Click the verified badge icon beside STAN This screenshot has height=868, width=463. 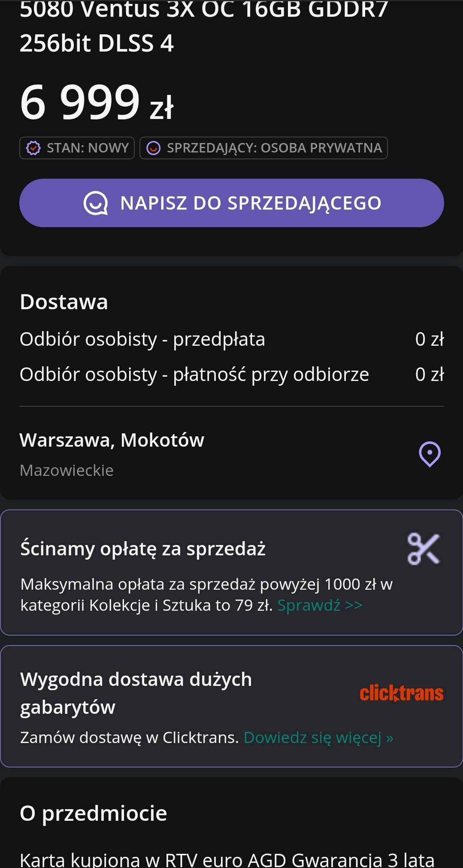(33, 148)
